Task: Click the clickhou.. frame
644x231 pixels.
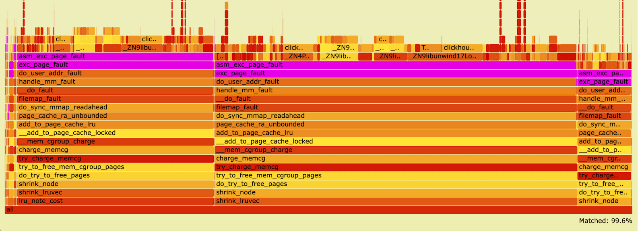Action: tap(462, 48)
